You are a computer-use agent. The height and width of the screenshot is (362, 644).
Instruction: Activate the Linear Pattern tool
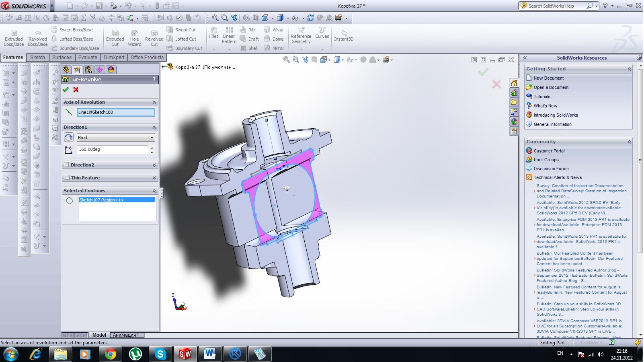[x=229, y=35]
